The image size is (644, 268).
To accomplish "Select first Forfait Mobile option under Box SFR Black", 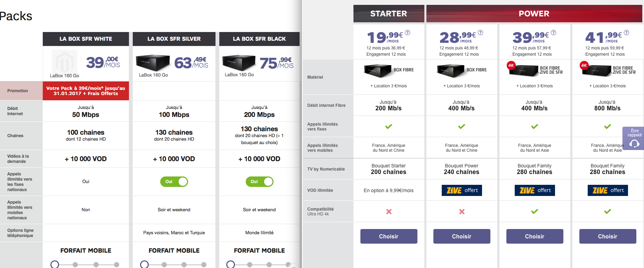I will pyautogui.click(x=230, y=265).
